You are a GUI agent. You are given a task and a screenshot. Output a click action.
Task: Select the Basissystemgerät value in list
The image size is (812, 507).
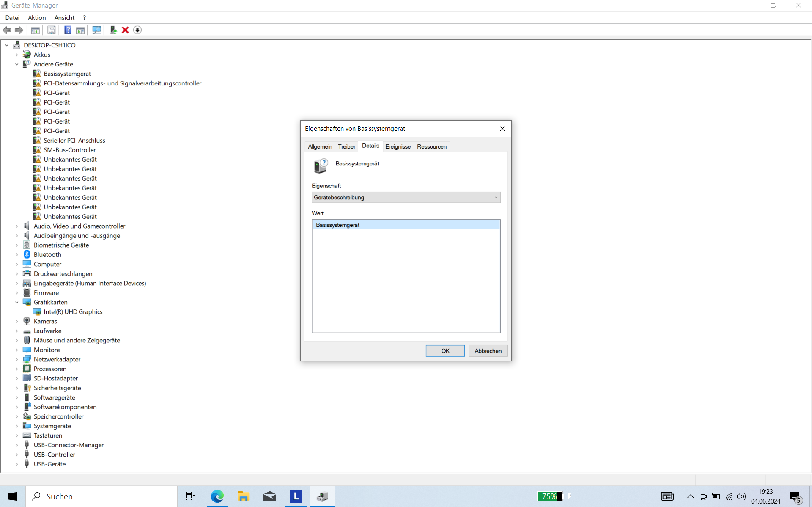[337, 225]
